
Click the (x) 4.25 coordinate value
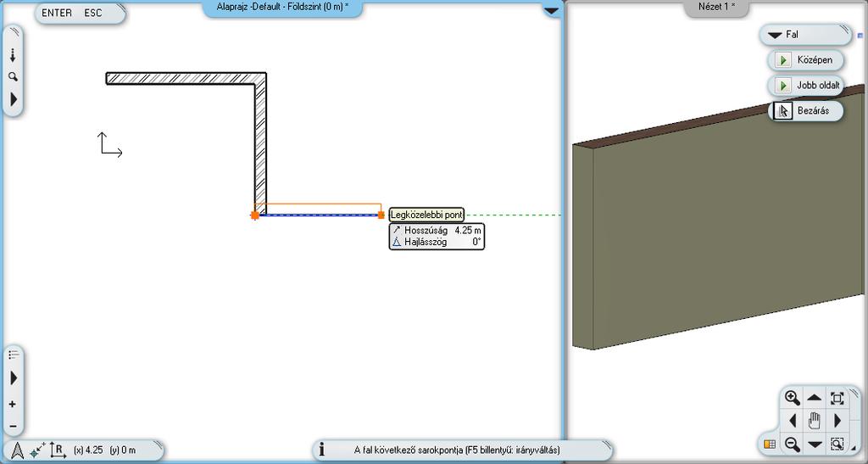click(x=88, y=450)
